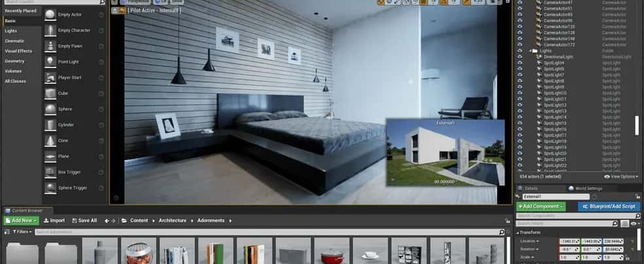Click the outliner vertical scrollbar
Image resolution: width=644 pixels, height=264 pixels.
click(637, 125)
